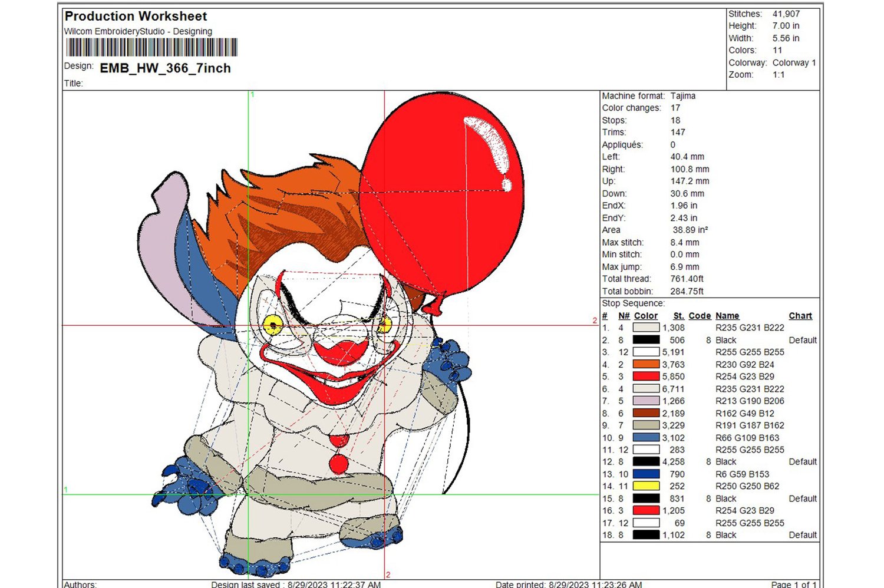Select the up value '147.2 mm'
This screenshot has width=884, height=588.
pyautogui.click(x=690, y=181)
